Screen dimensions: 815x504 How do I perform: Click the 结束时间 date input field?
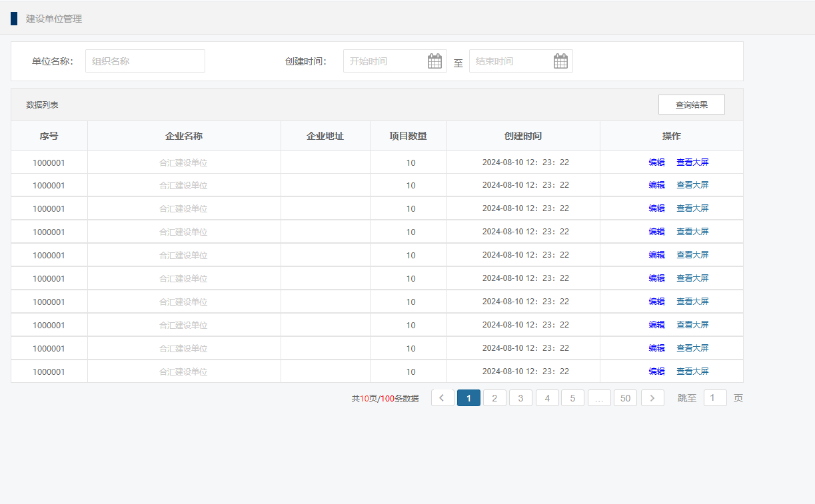coord(510,61)
